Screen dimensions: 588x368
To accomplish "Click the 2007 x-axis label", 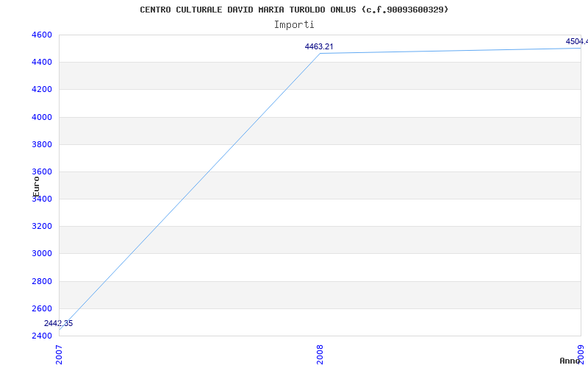I will 60,355.
